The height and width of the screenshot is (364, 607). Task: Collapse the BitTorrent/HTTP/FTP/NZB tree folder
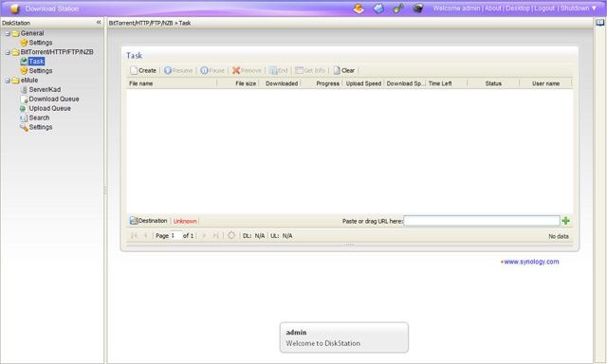[8, 52]
